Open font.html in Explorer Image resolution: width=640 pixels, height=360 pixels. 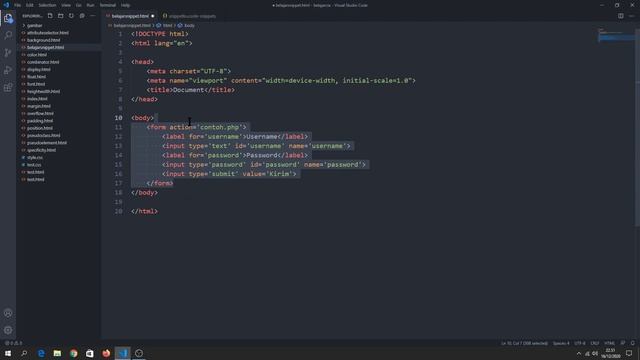36,84
